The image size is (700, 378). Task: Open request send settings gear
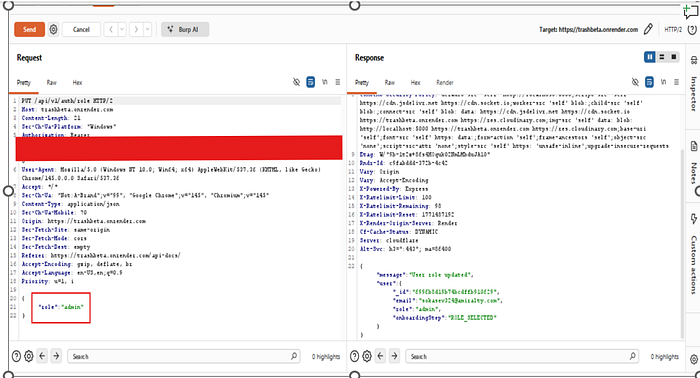coord(53,29)
